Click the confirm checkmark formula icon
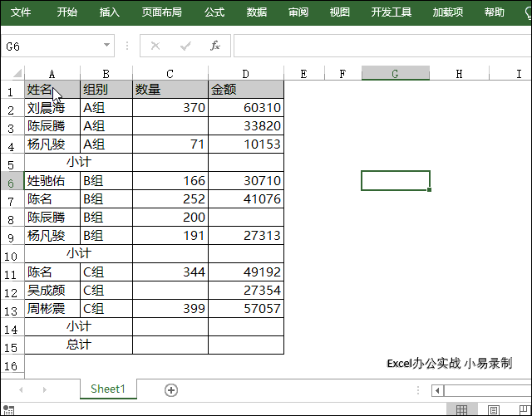Screen dimensions: 532x416 pyautogui.click(x=185, y=46)
